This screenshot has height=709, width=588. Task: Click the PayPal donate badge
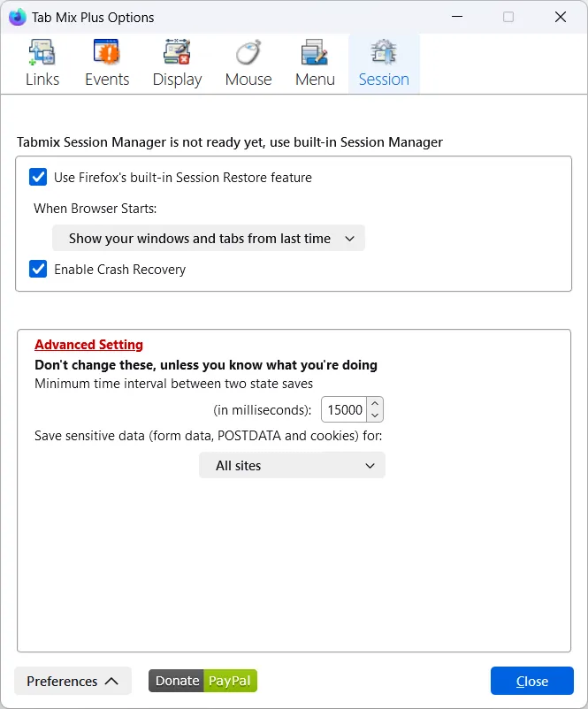point(230,681)
